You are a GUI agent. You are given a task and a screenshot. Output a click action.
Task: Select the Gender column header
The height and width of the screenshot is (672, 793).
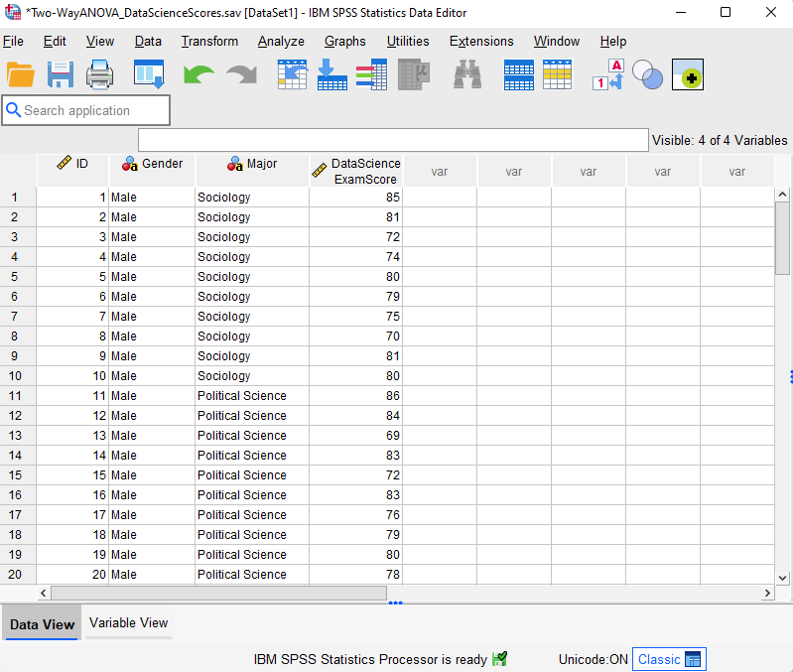tap(152, 171)
